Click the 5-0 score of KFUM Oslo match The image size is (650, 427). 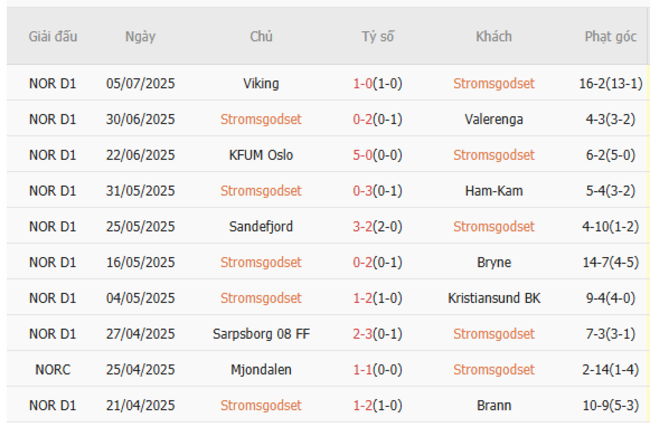click(364, 155)
